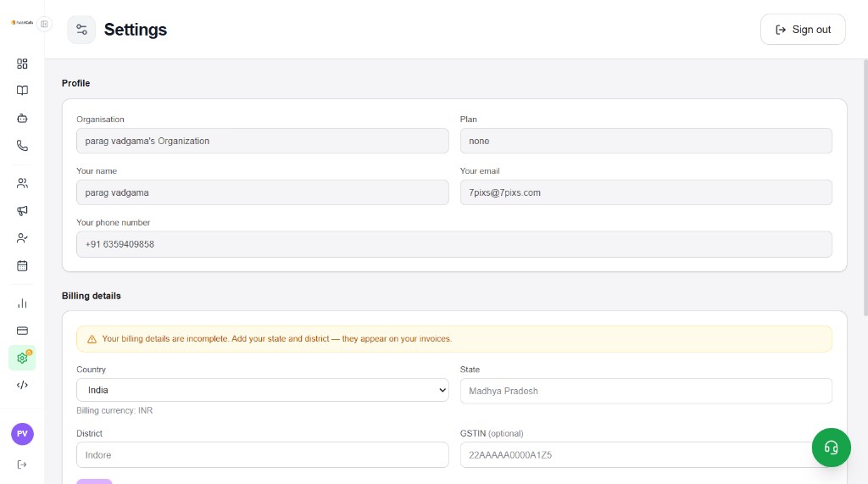This screenshot has height=484, width=868.
Task: Open the Country dropdown showing India
Action: point(263,390)
